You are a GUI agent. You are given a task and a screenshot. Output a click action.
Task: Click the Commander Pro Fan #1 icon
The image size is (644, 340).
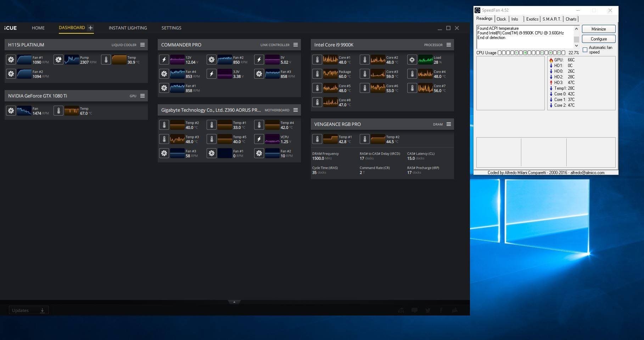coord(164,88)
